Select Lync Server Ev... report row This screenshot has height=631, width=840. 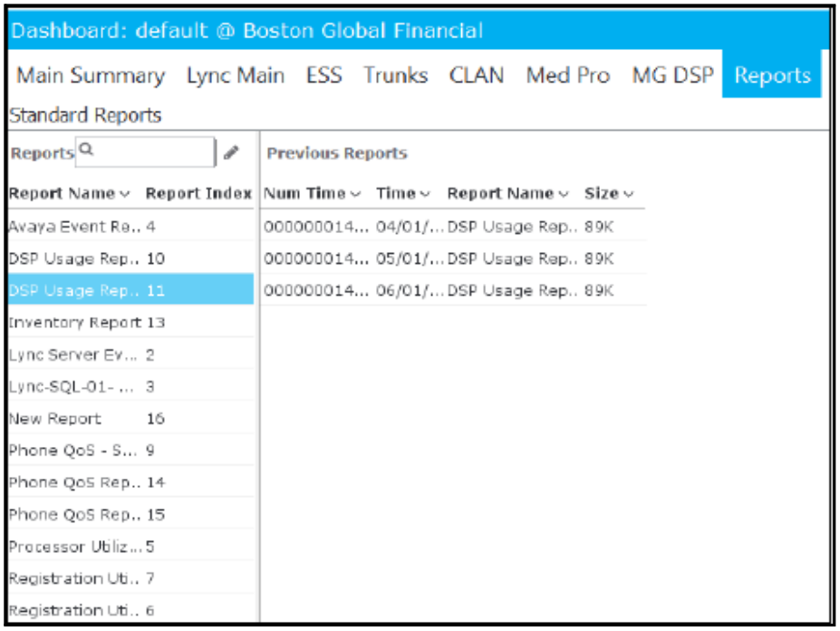130,354
